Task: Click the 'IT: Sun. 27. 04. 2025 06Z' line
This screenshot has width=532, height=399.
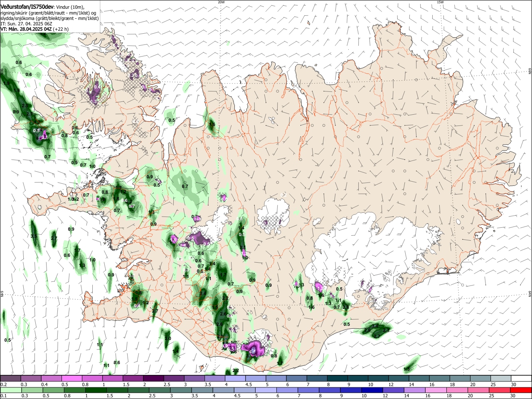Action: (26, 24)
